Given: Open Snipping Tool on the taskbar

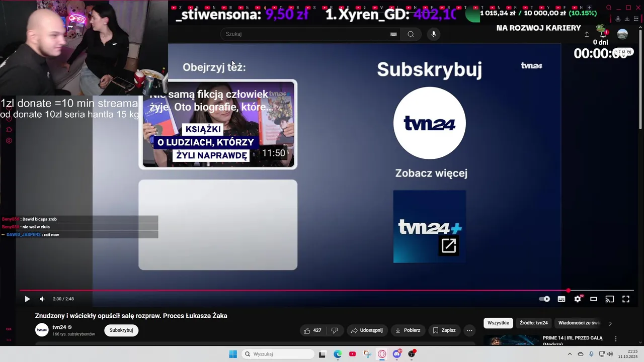Looking at the screenshot, I should (367, 354).
